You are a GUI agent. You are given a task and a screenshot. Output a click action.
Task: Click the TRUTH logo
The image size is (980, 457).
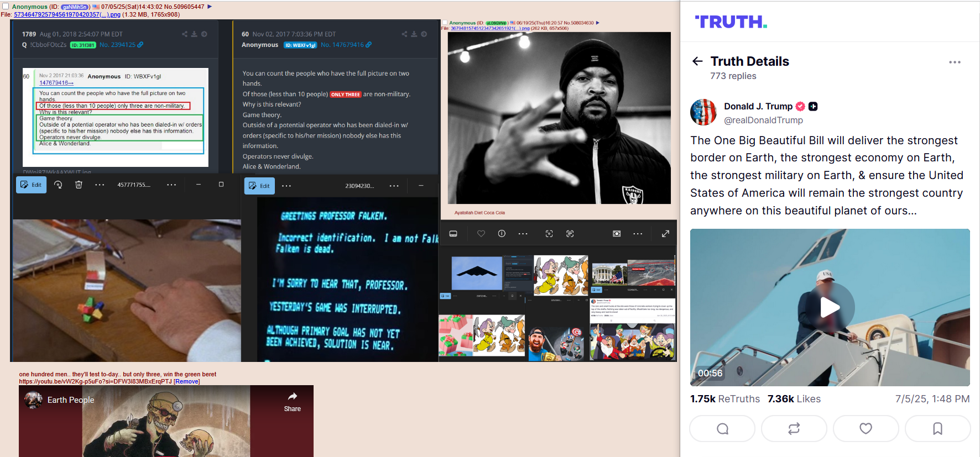tap(731, 22)
